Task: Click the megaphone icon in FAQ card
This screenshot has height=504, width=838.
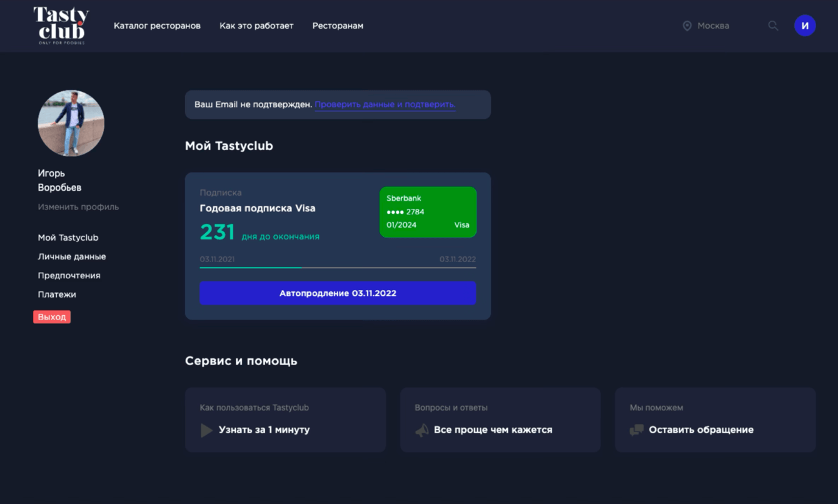Action: coord(422,430)
